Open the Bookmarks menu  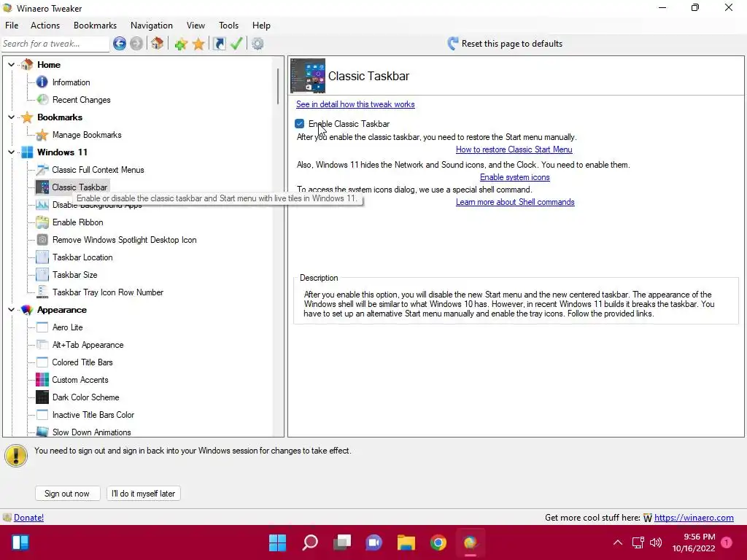95,26
